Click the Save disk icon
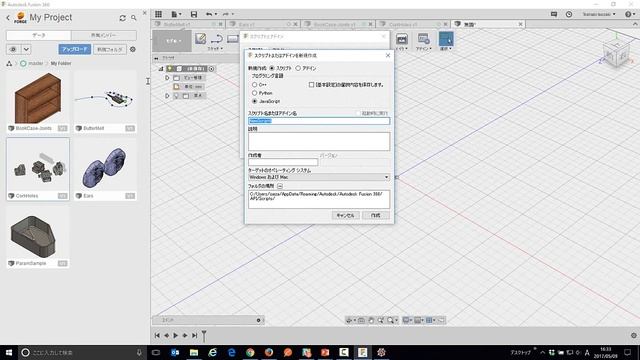Viewport: 640px width, 360px height. [194, 14]
